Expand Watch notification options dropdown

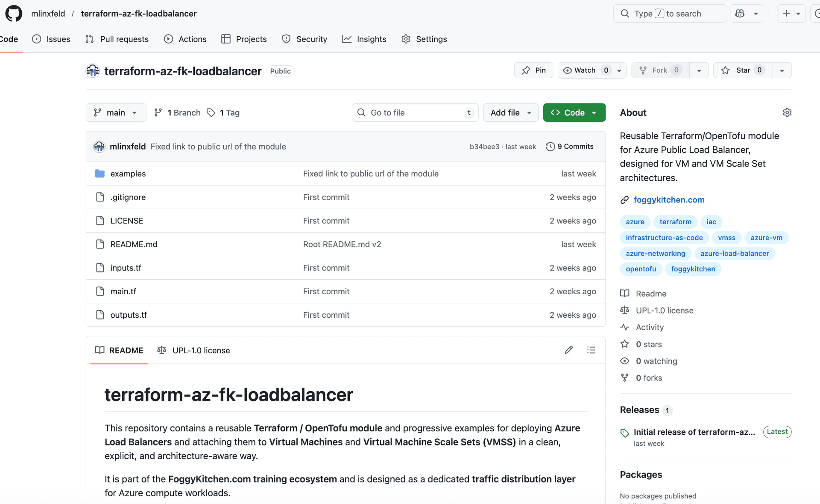(619, 70)
